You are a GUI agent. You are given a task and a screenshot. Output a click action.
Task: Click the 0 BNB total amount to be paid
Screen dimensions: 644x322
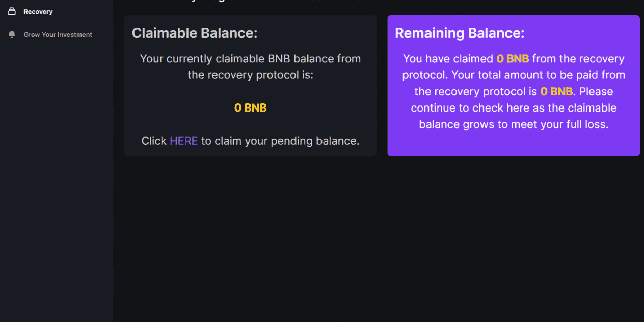pyautogui.click(x=556, y=92)
